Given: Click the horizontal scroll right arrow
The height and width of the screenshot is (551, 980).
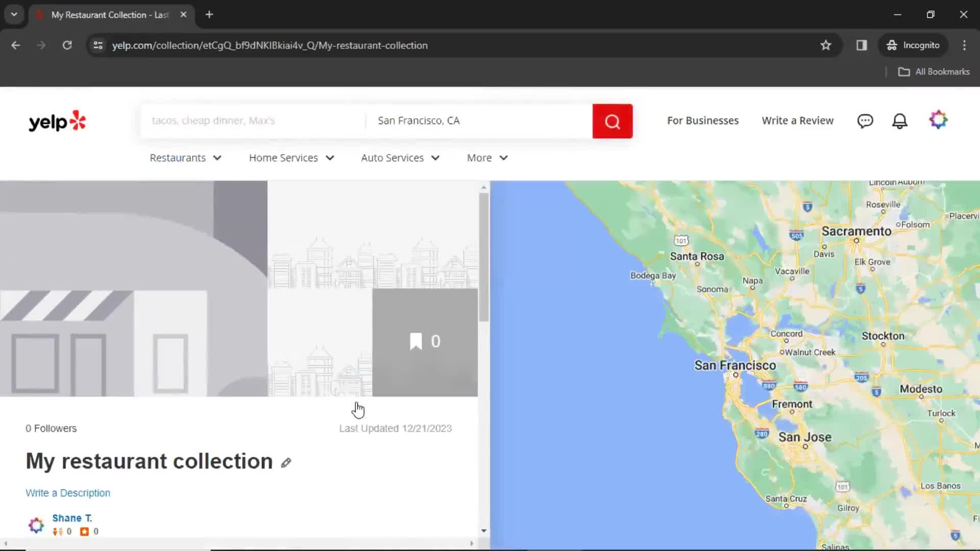Looking at the screenshot, I should [x=472, y=543].
